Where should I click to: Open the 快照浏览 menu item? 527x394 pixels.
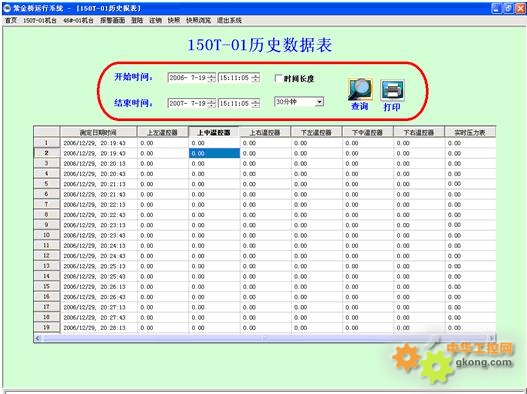coord(199,21)
